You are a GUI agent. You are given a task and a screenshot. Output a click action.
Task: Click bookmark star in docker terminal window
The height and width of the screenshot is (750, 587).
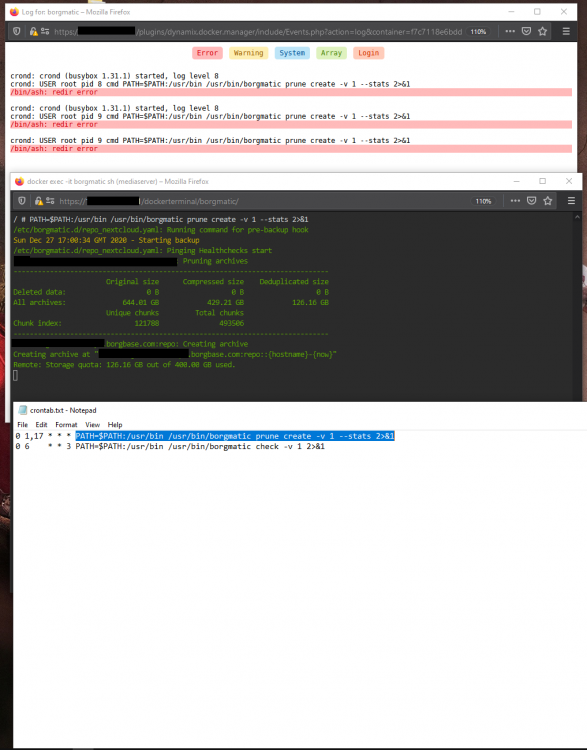[548, 201]
